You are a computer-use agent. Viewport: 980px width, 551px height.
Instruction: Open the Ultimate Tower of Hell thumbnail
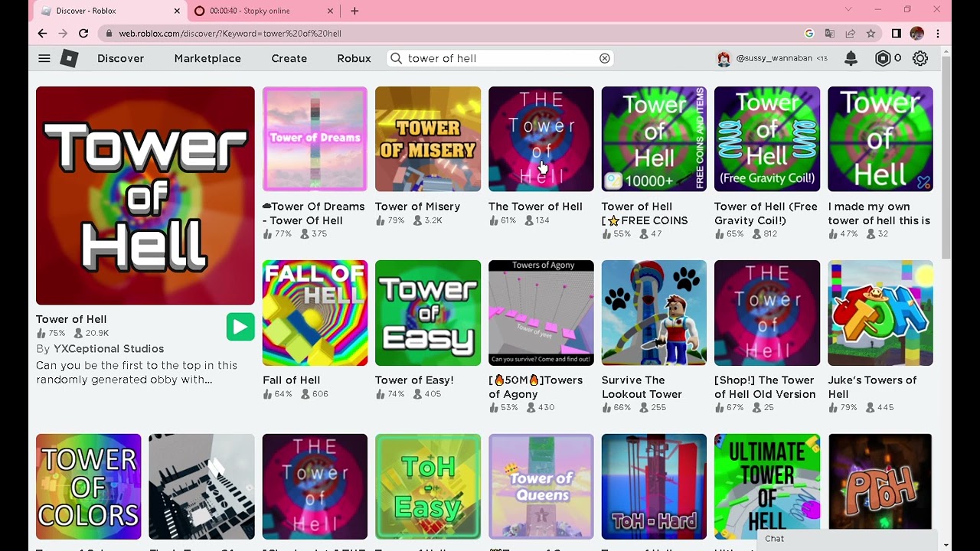coord(767,487)
